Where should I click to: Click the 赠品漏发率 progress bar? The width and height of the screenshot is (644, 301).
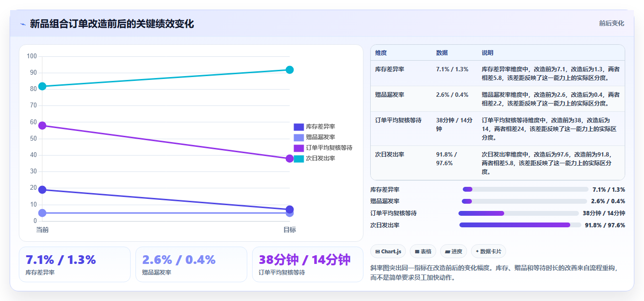(x=524, y=201)
